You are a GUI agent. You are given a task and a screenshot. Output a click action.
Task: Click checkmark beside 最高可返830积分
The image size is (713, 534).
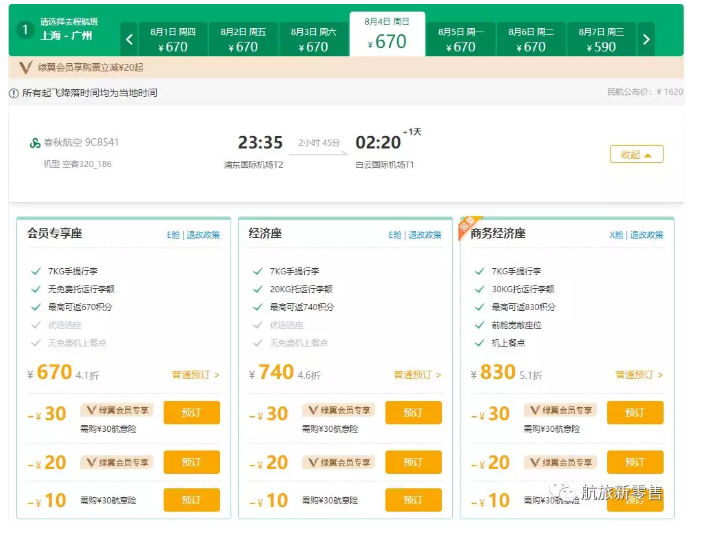coord(479,307)
